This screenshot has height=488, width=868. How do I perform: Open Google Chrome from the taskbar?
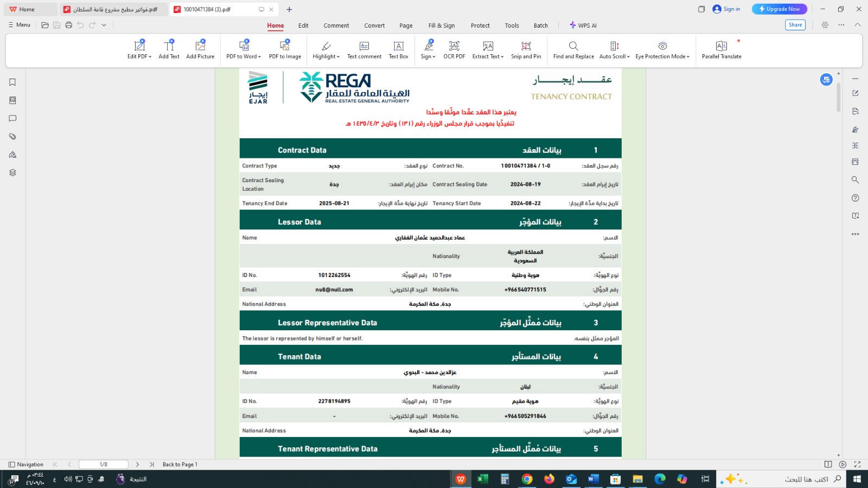pyautogui.click(x=527, y=479)
